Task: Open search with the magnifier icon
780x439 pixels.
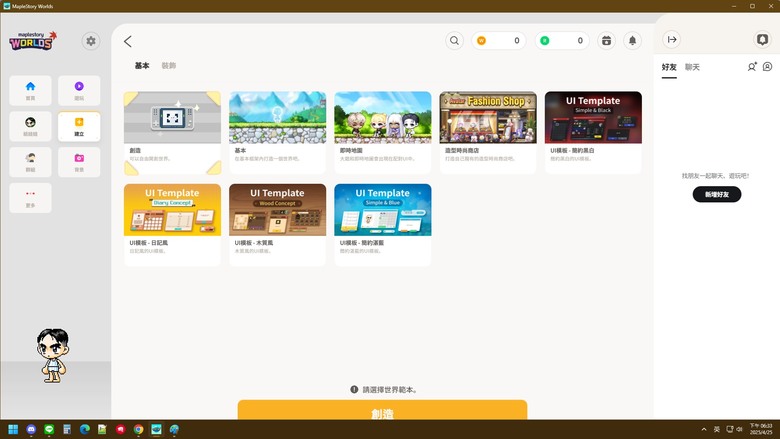Action: coord(454,41)
